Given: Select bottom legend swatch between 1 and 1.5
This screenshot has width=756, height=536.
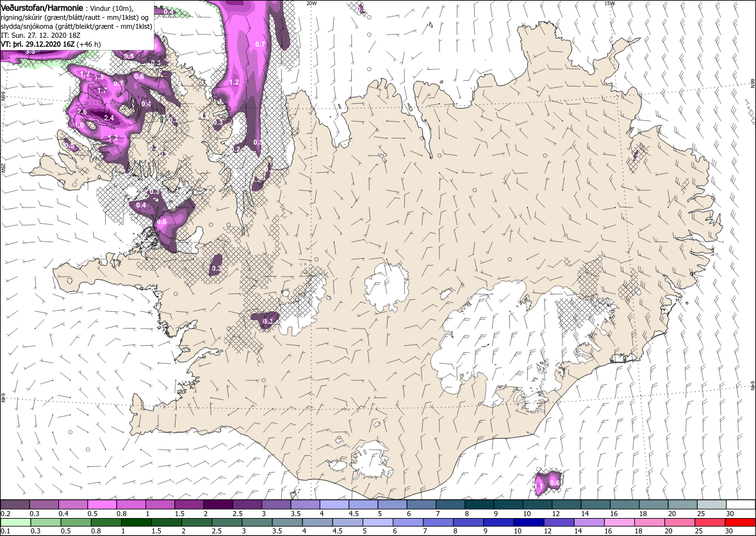Looking at the screenshot, I should [136, 523].
